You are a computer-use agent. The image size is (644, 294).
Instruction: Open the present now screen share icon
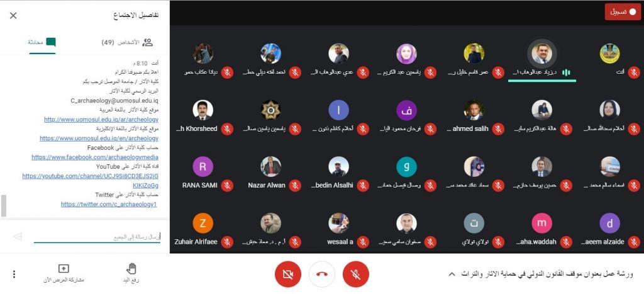pyautogui.click(x=64, y=269)
